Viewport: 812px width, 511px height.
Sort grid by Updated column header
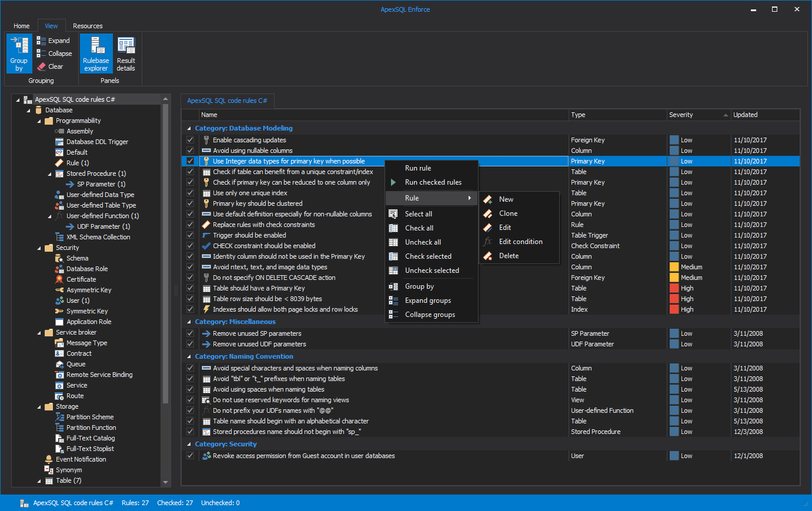point(766,115)
